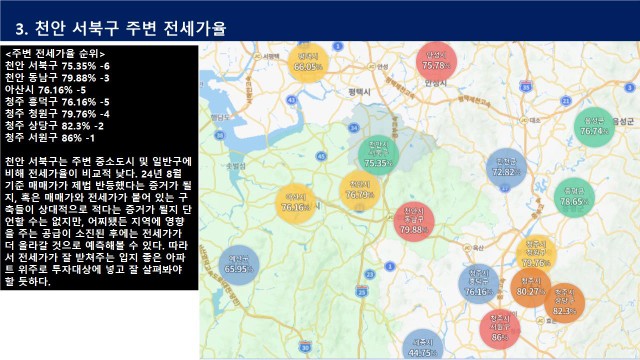Click the route 38 highway shield

coord(220,135)
